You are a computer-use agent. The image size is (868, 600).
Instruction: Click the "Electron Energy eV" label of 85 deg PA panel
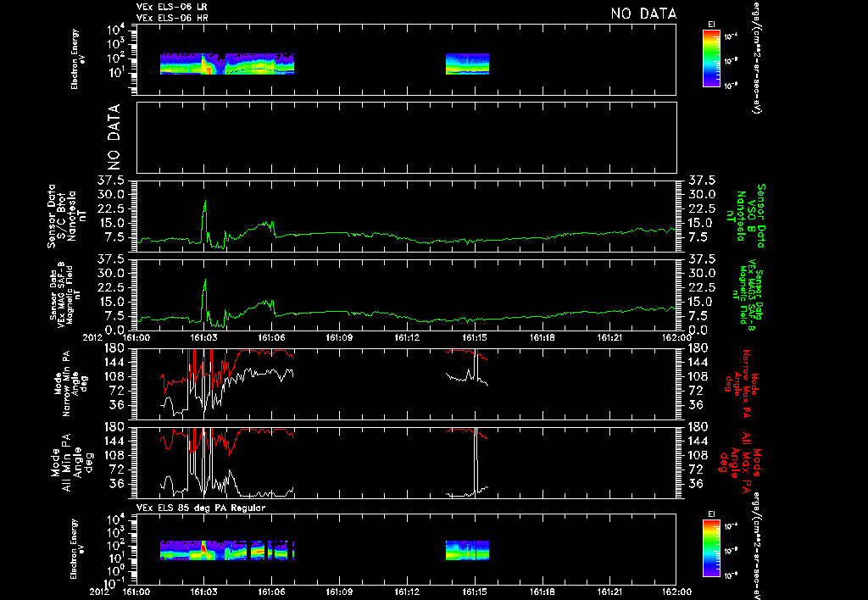point(78,548)
